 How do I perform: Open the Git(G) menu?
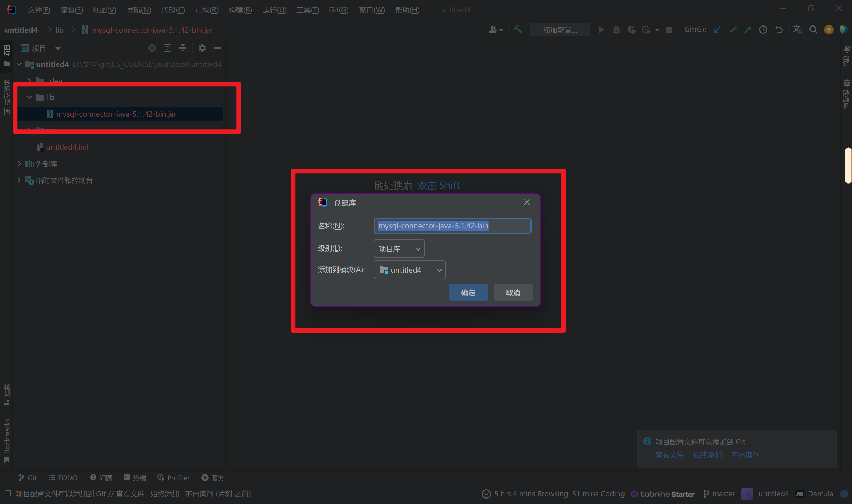pos(338,10)
